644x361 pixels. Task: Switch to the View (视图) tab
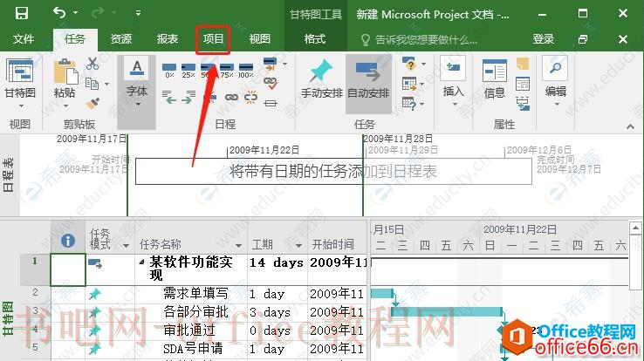tap(259, 39)
